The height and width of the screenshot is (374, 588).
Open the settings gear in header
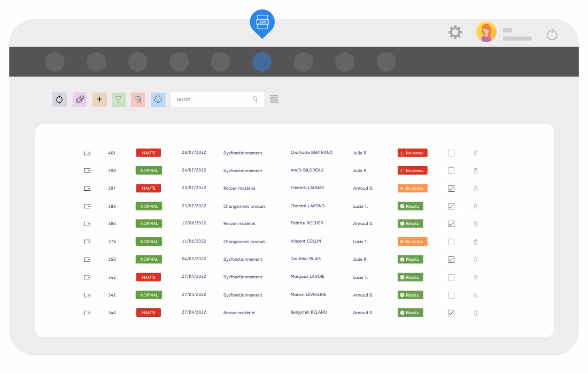(455, 33)
